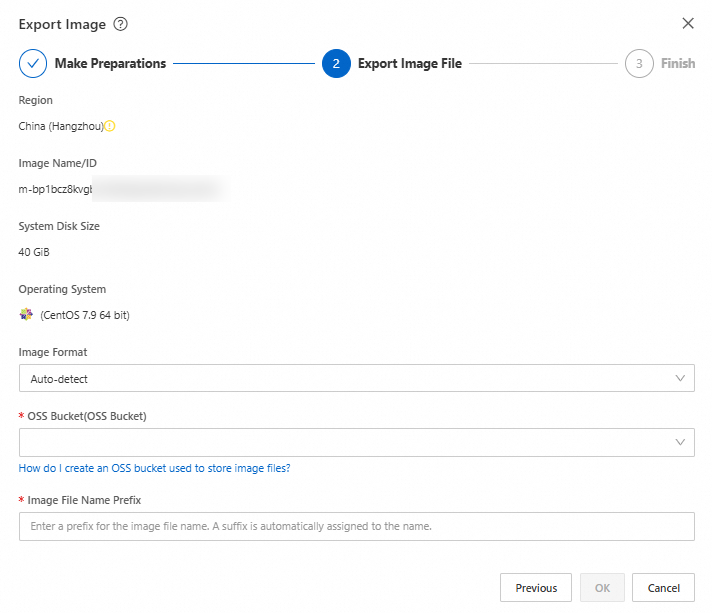Screen dimensions: 712x613
Task: Select the Finish step label
Action: pyautogui.click(x=678, y=63)
